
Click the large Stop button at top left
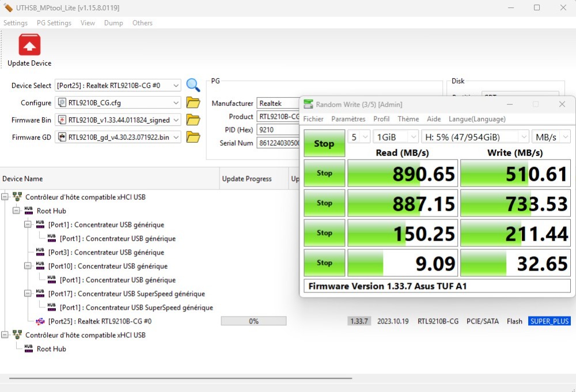click(324, 143)
